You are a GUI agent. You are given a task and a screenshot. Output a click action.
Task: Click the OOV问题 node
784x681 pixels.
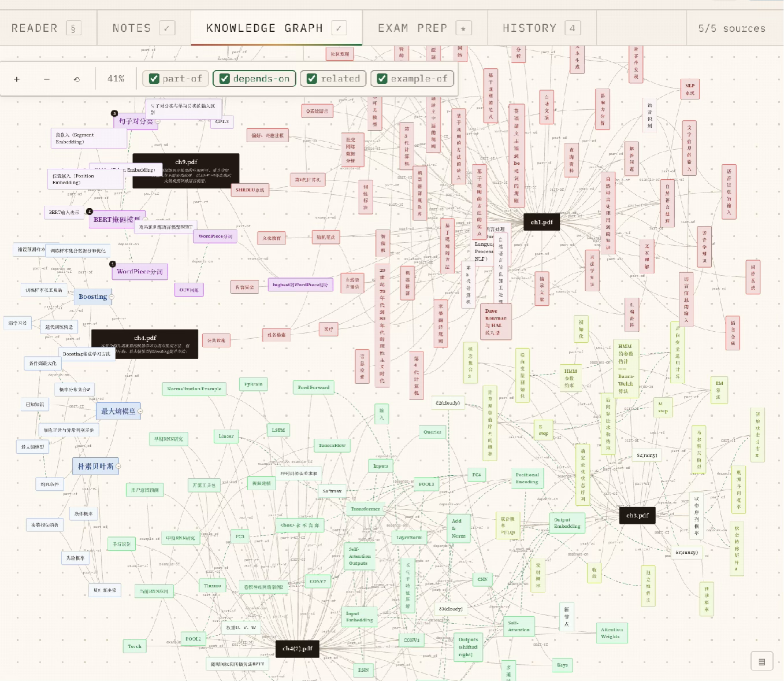coord(189,290)
